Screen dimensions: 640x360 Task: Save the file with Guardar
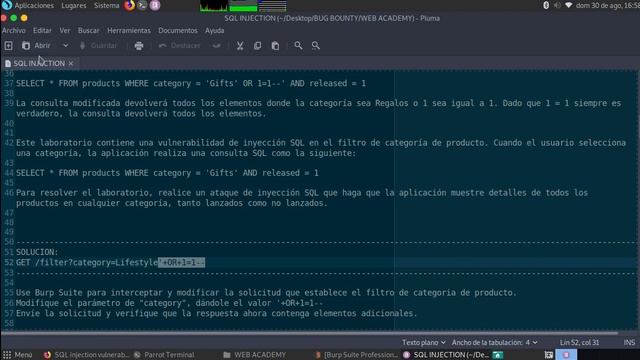pyautogui.click(x=98, y=46)
